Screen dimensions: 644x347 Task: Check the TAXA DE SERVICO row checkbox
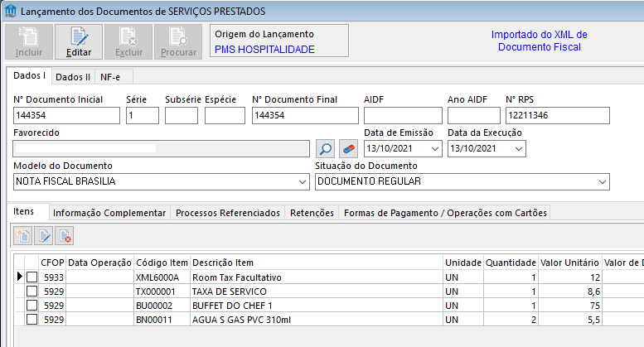coord(31,292)
